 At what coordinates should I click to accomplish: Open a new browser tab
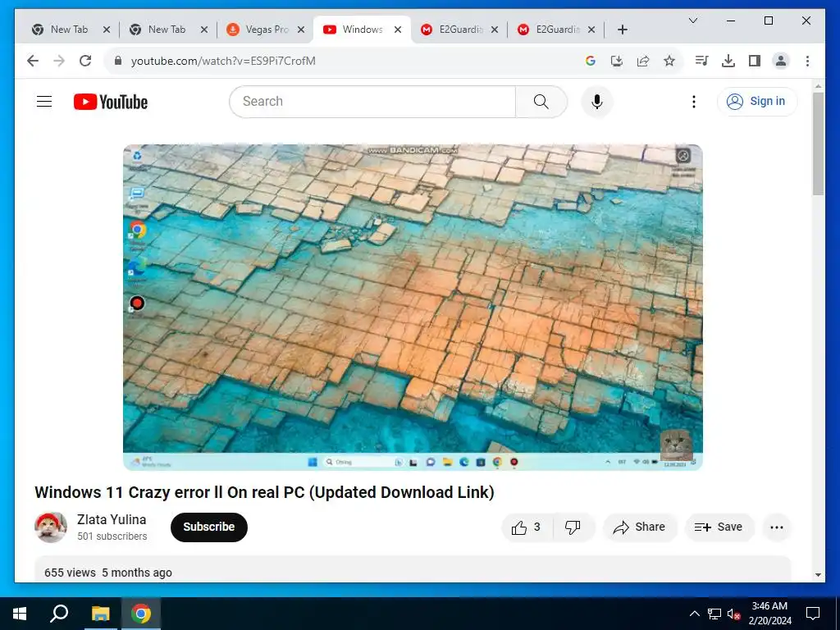[x=622, y=30]
